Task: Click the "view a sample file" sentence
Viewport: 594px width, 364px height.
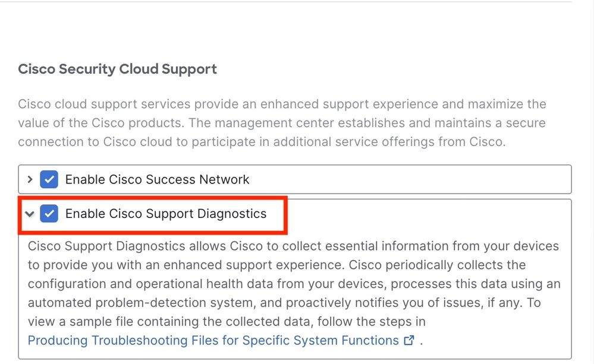Action: click(89, 322)
